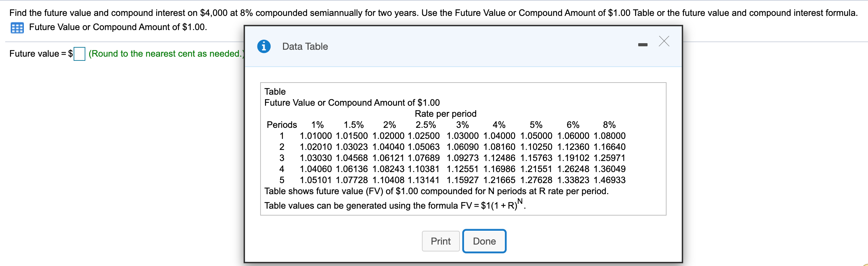Select the Data Table header title
The height and width of the screenshot is (266, 868).
point(304,46)
